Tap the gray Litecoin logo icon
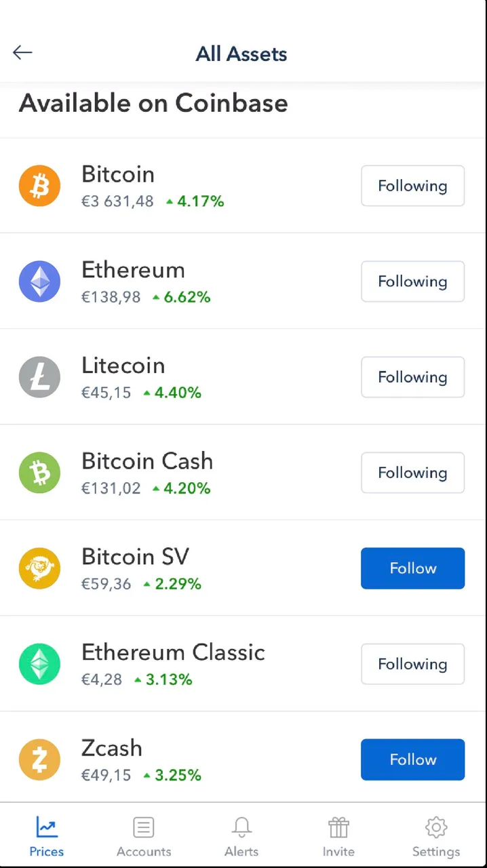This screenshot has height=868, width=487. (39, 377)
